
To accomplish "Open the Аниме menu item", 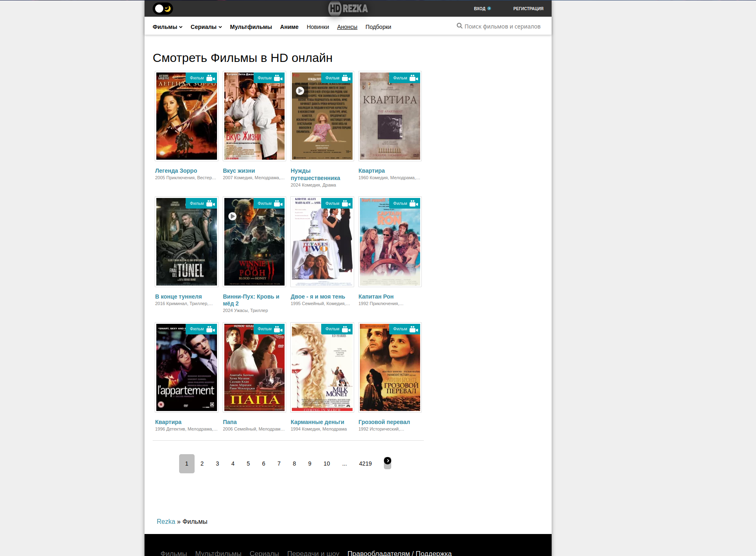I will click(x=289, y=27).
